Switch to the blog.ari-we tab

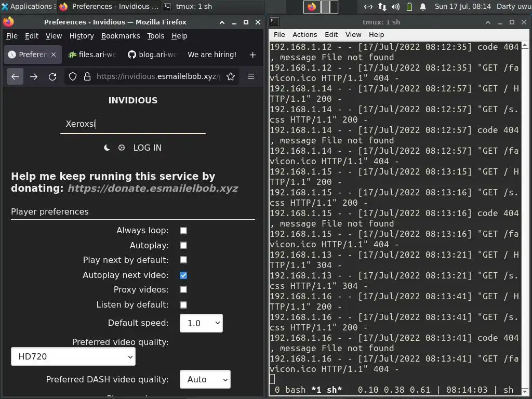pyautogui.click(x=152, y=55)
